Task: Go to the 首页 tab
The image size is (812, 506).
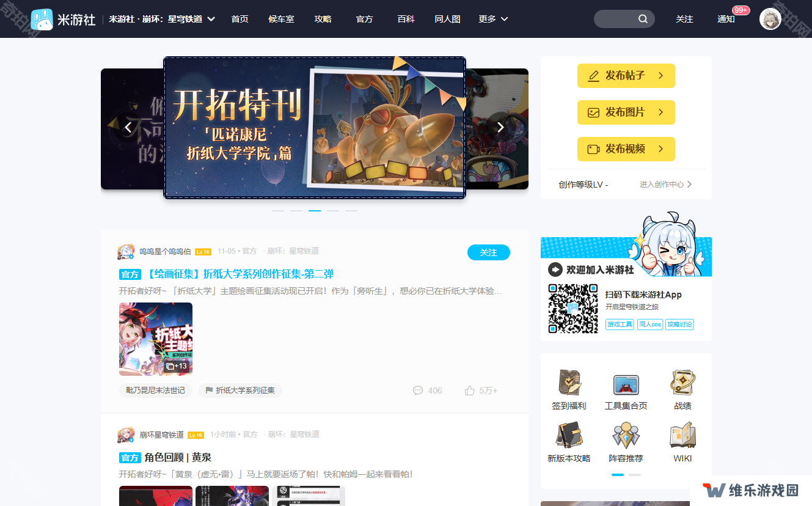Action: [240, 19]
